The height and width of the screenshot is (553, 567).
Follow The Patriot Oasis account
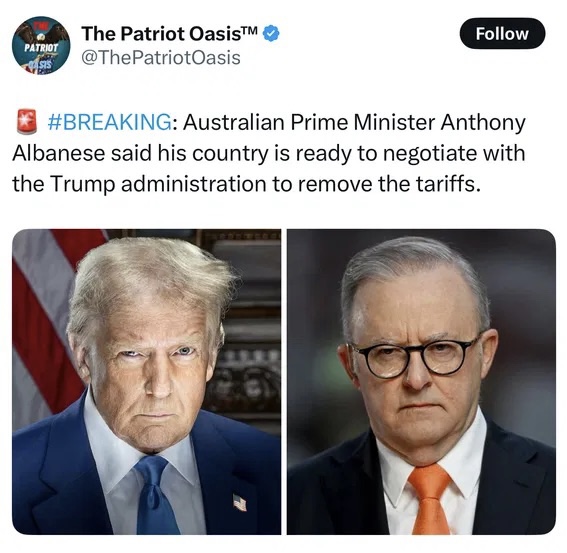coord(502,34)
